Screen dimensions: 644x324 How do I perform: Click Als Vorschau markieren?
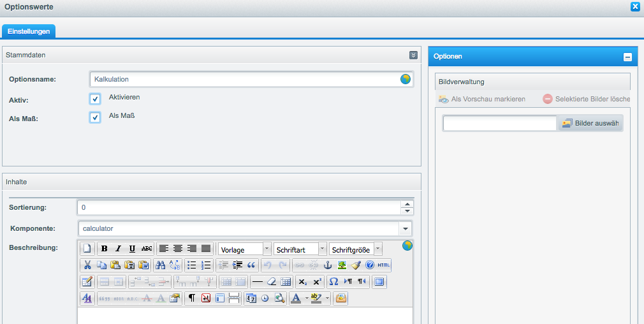coord(482,99)
